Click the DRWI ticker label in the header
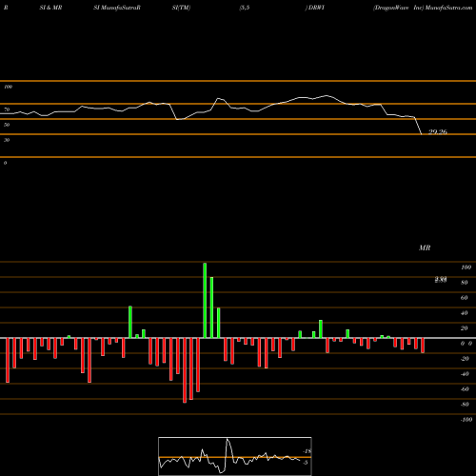The height and width of the screenshot is (476, 476). click(x=316, y=8)
